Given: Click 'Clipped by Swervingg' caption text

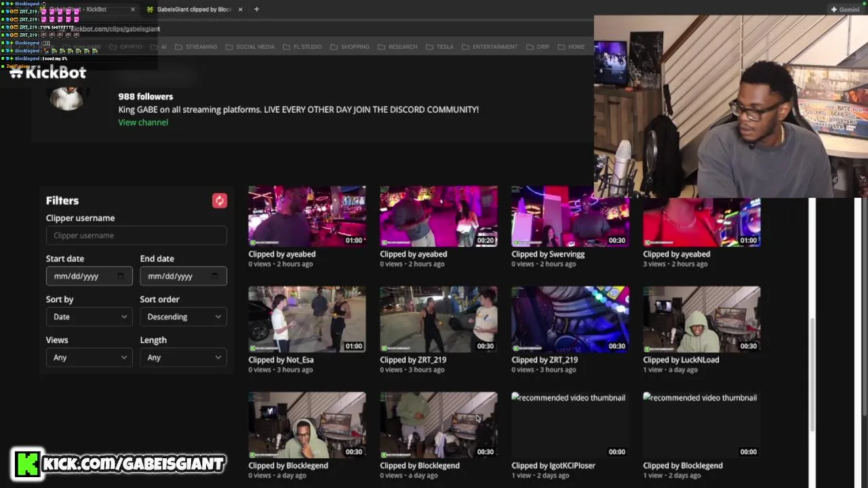Looking at the screenshot, I should coord(548,254).
